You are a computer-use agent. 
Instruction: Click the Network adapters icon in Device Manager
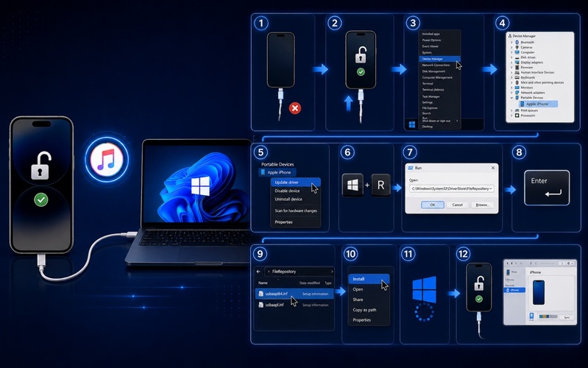pos(517,93)
